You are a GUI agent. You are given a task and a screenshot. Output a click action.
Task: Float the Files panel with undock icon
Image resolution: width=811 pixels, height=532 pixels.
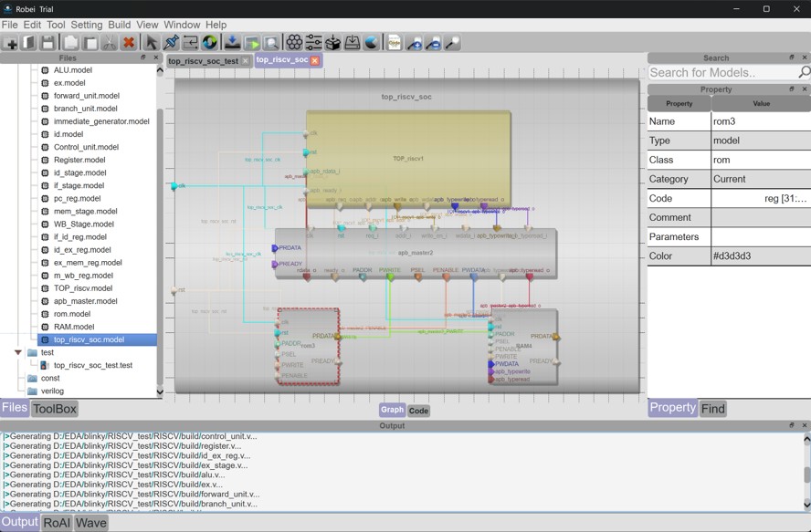click(x=143, y=57)
